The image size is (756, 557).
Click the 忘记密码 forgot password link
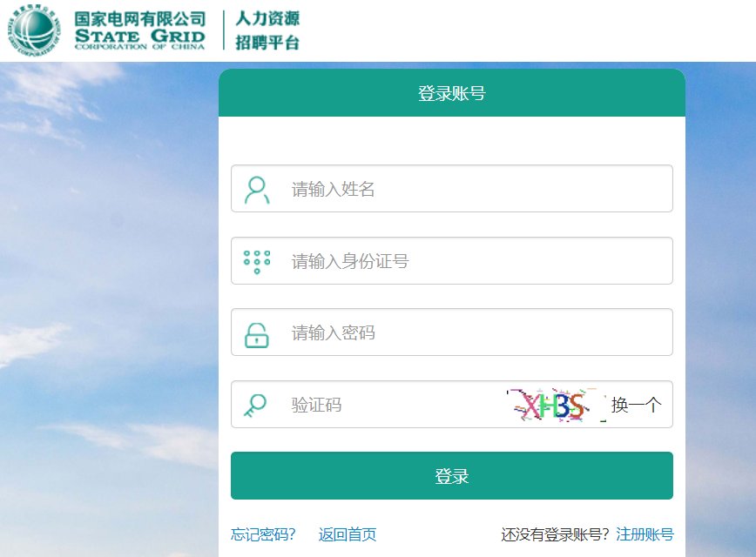point(262,534)
